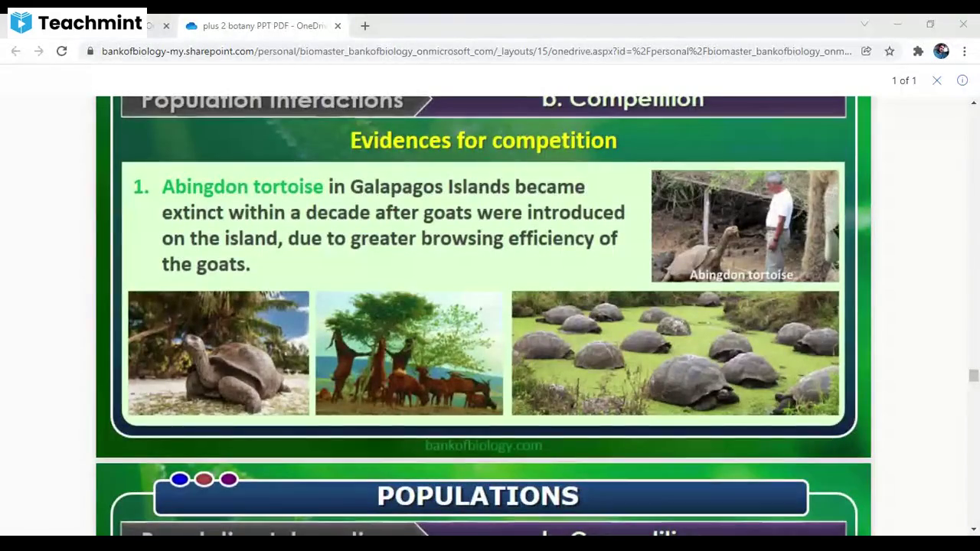Viewport: 980px width, 551px height.
Task: Open Chrome three-dot menu
Action: point(964,51)
